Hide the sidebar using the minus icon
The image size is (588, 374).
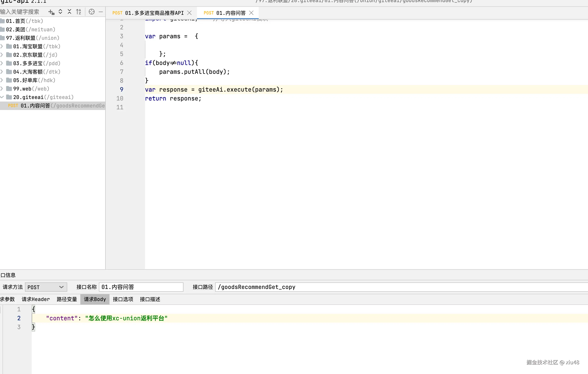pyautogui.click(x=101, y=12)
